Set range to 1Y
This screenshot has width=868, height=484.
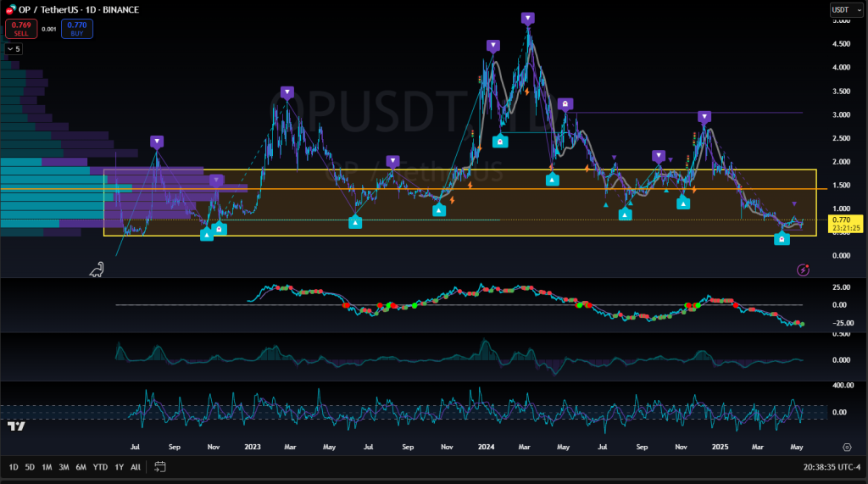tap(119, 467)
